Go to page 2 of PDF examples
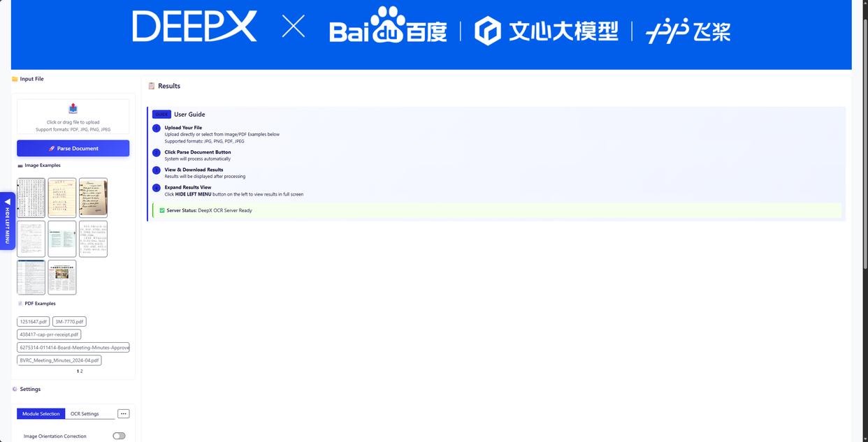The image size is (868, 442). click(x=81, y=371)
